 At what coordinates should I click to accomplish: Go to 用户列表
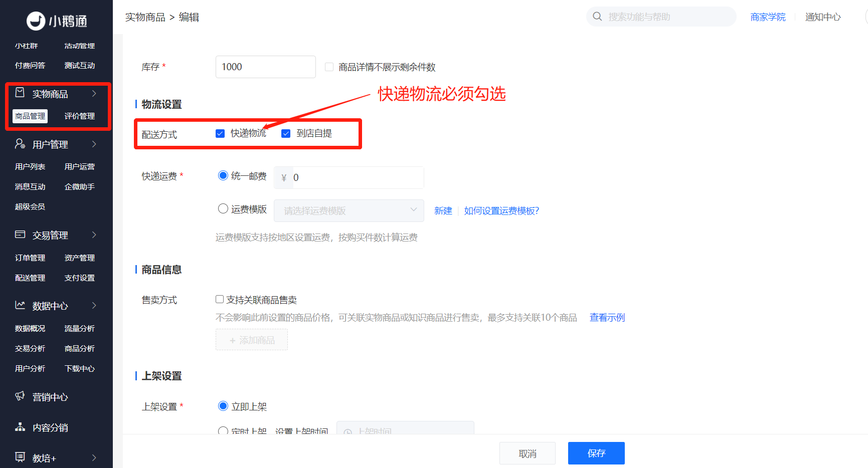pos(30,167)
